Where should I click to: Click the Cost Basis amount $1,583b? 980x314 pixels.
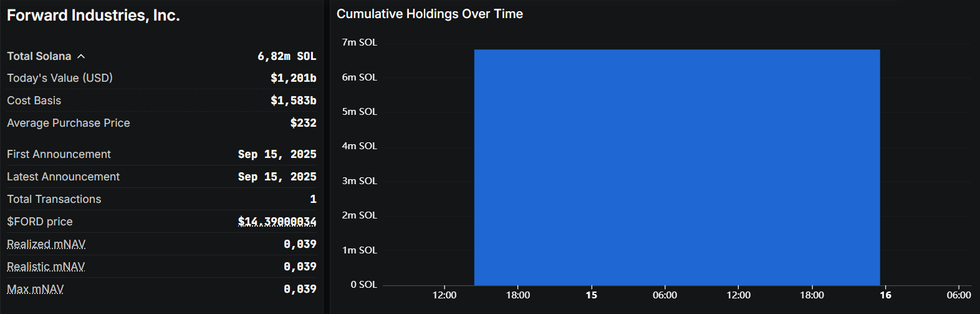(x=293, y=101)
